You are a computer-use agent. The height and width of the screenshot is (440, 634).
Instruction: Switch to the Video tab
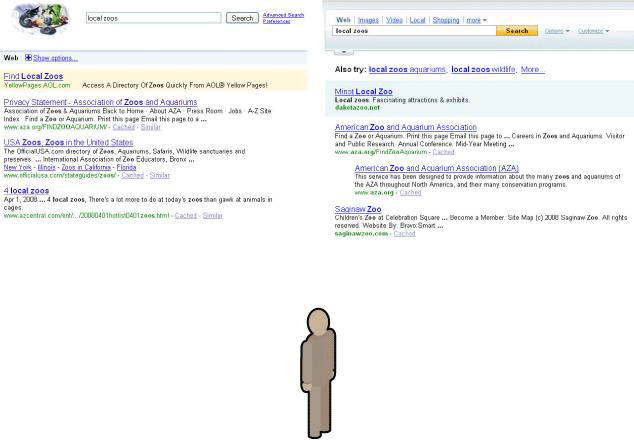tap(394, 20)
